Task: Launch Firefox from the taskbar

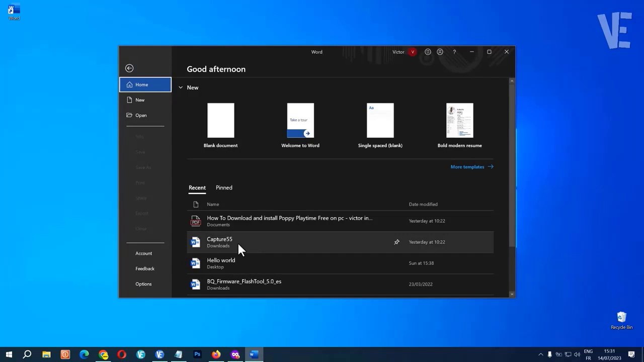Action: coord(216,354)
